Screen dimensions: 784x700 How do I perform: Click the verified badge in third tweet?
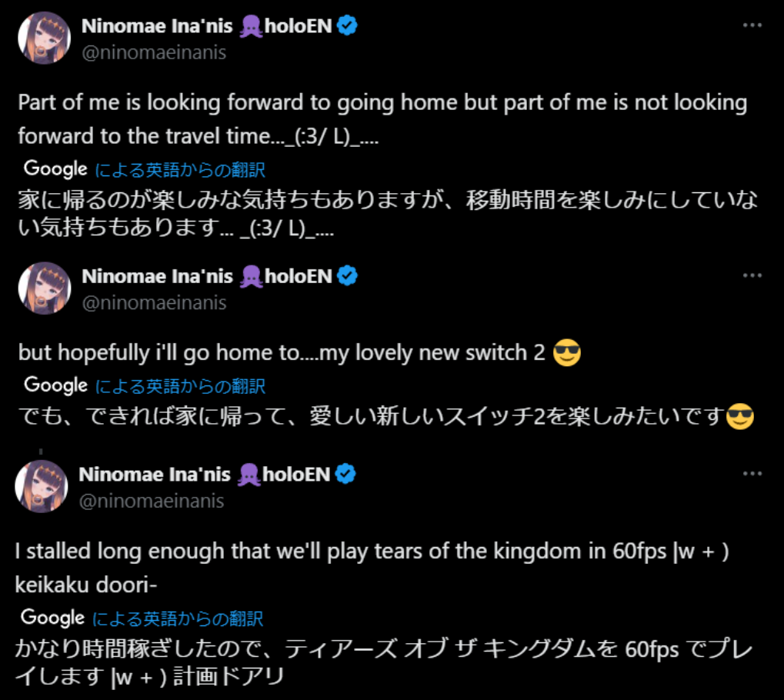(x=345, y=474)
